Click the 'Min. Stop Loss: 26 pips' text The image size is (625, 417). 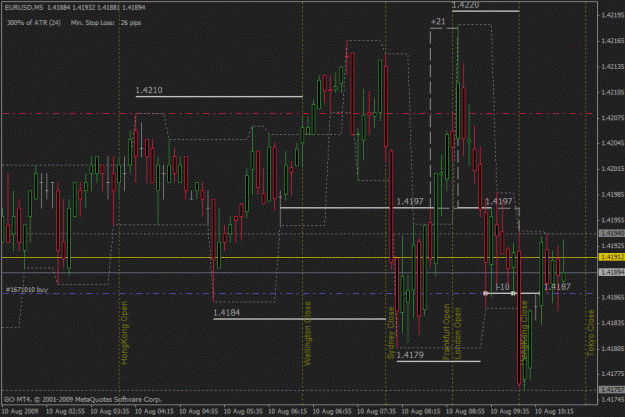pos(106,23)
